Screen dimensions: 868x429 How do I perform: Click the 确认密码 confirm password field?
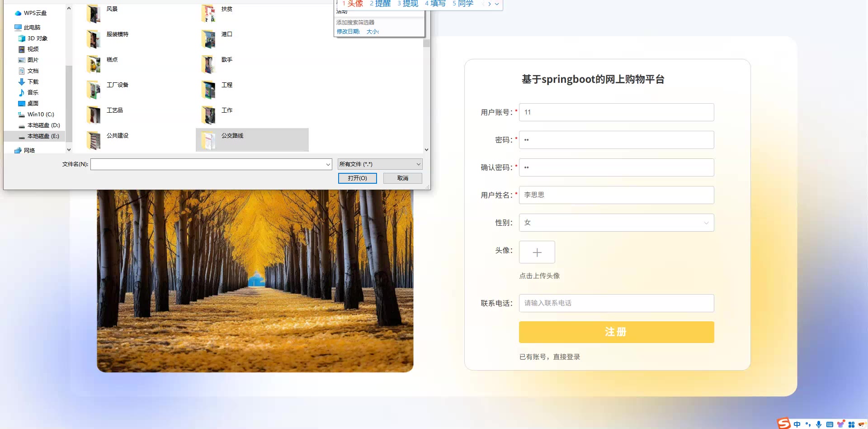point(617,167)
